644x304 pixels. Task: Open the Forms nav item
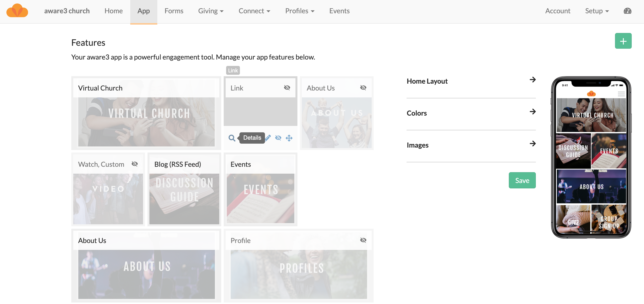(174, 11)
